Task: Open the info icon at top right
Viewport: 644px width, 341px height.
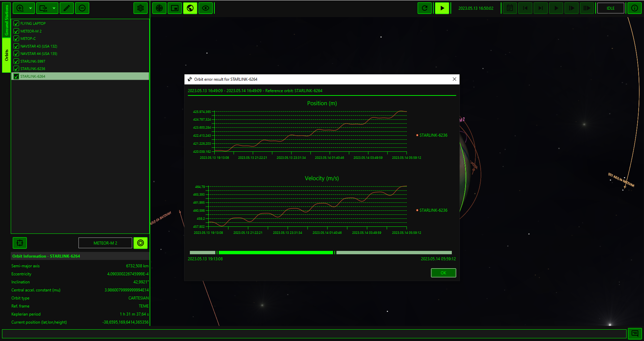Action: tap(635, 8)
